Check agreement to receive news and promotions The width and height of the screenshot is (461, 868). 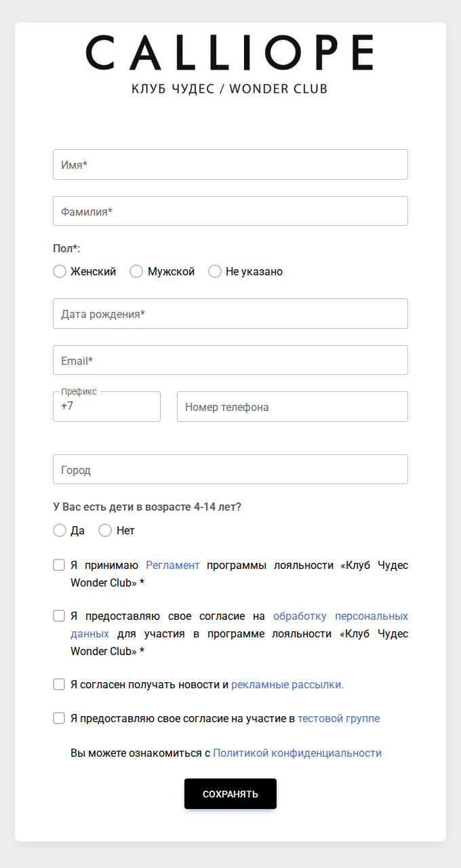click(x=59, y=684)
